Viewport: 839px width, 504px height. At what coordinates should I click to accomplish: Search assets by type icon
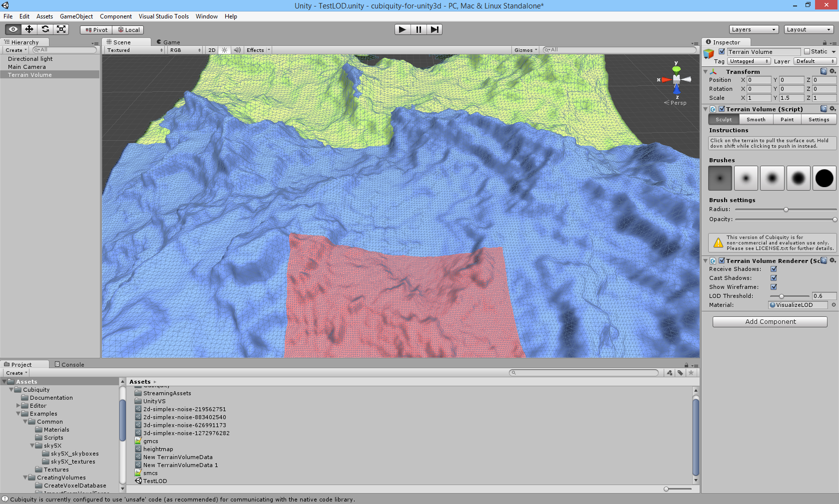[670, 373]
